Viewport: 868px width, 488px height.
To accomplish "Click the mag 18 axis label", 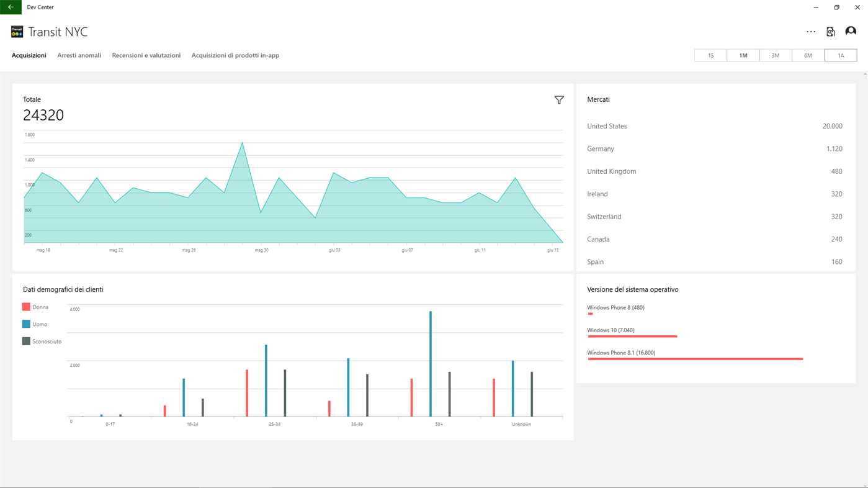I will pos(43,250).
